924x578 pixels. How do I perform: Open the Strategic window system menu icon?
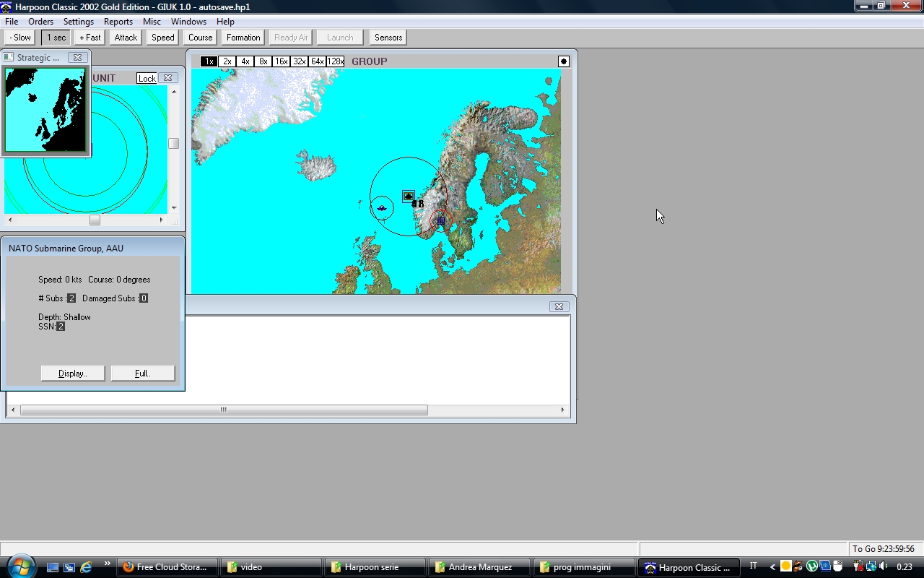pyautogui.click(x=9, y=57)
